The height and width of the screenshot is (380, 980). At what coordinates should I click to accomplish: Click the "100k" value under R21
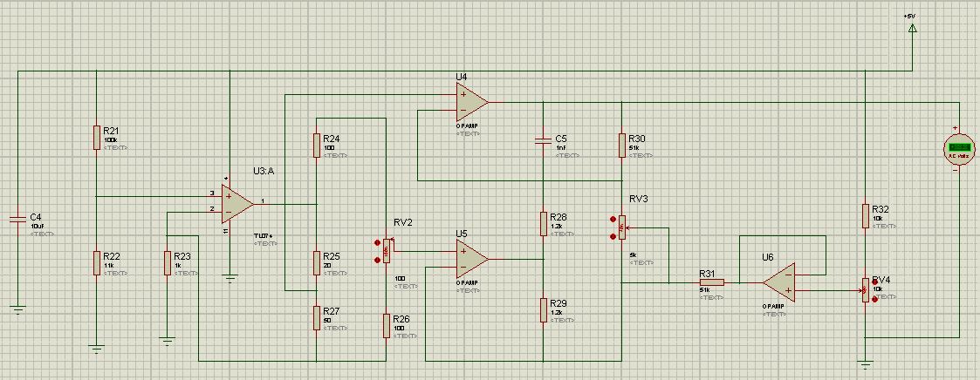[111, 139]
